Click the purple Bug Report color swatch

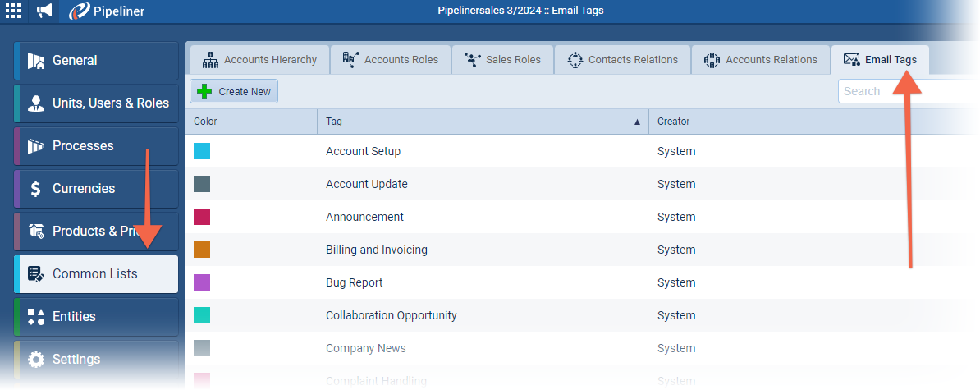[202, 282]
